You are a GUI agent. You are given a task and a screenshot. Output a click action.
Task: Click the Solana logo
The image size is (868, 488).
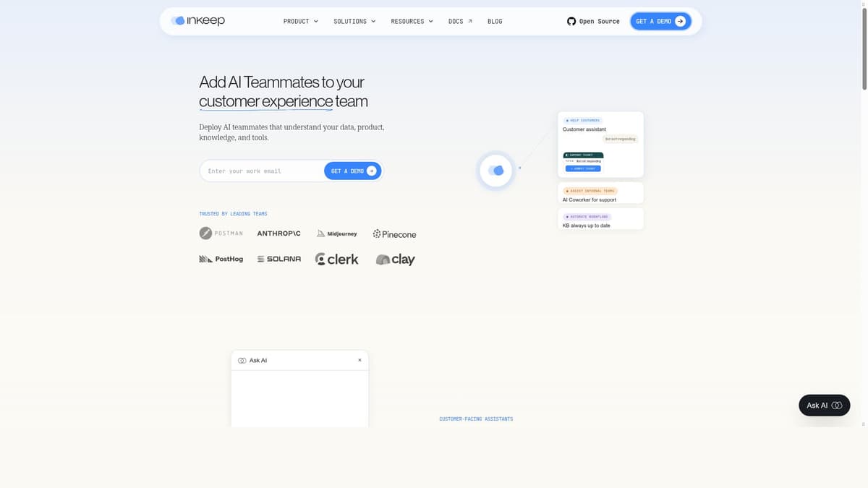click(x=278, y=259)
